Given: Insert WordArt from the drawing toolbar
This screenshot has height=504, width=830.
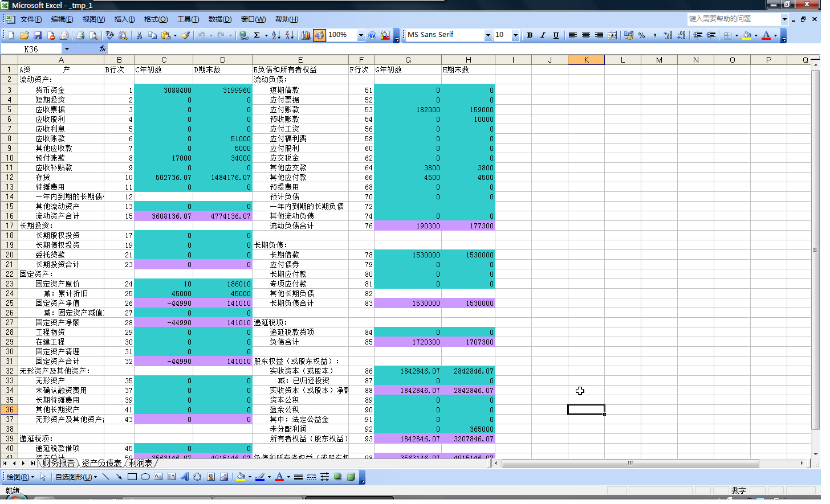Looking at the screenshot, I should [184, 477].
